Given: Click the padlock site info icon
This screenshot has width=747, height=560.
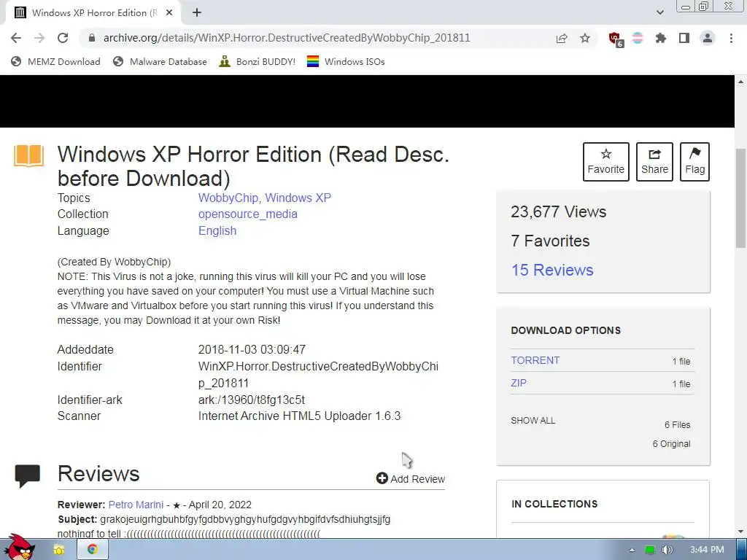Looking at the screenshot, I should [92, 38].
